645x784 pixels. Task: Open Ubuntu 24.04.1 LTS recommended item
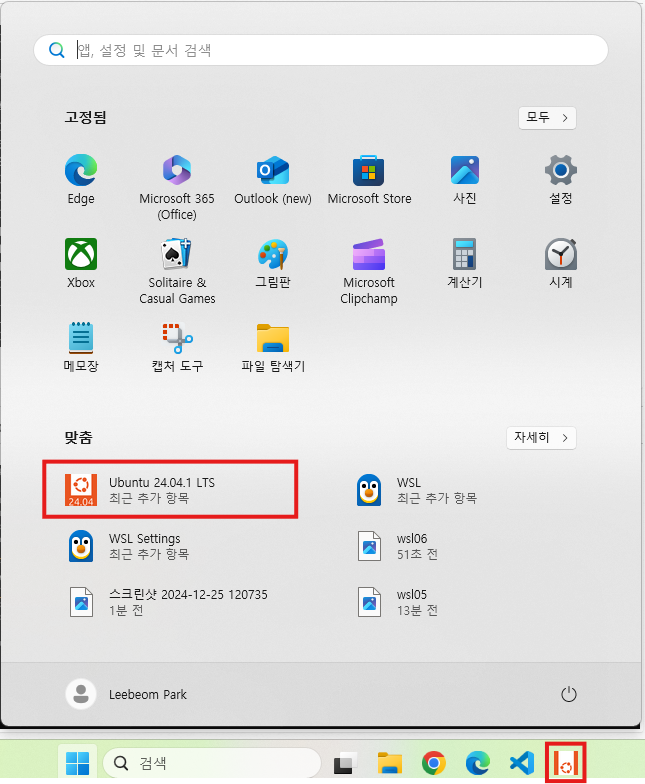tap(170, 490)
